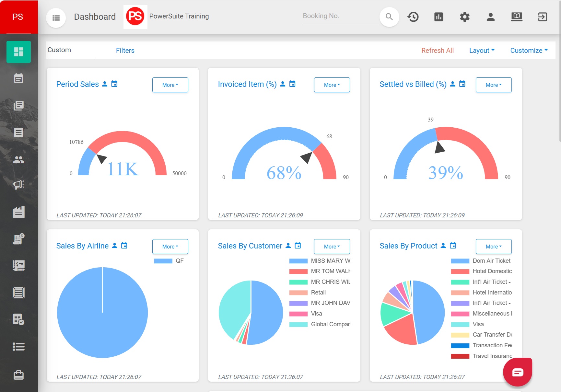Open the bulleted list sidebar icon
This screenshot has height=392, width=561.
point(19,347)
